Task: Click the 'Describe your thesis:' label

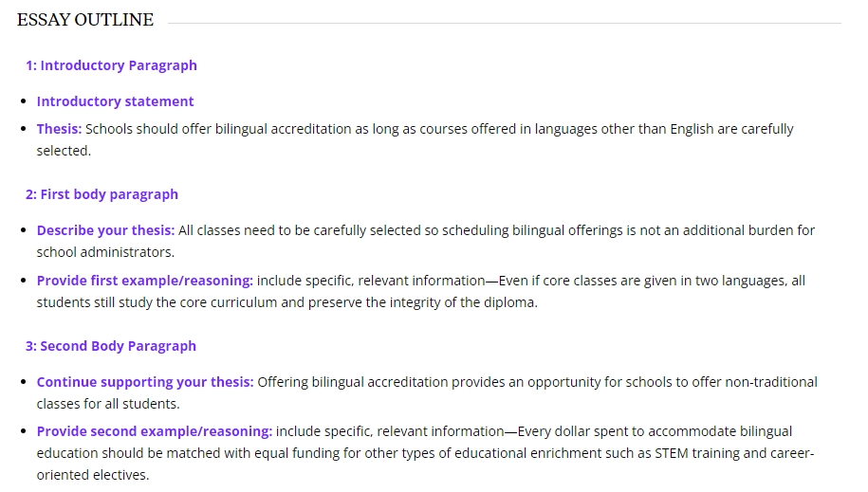Action: (105, 230)
